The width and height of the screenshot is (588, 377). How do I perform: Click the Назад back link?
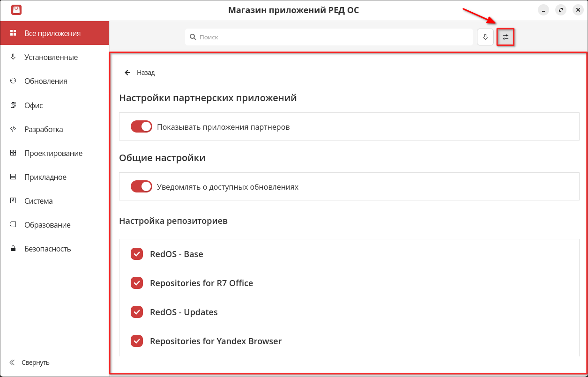tap(145, 73)
